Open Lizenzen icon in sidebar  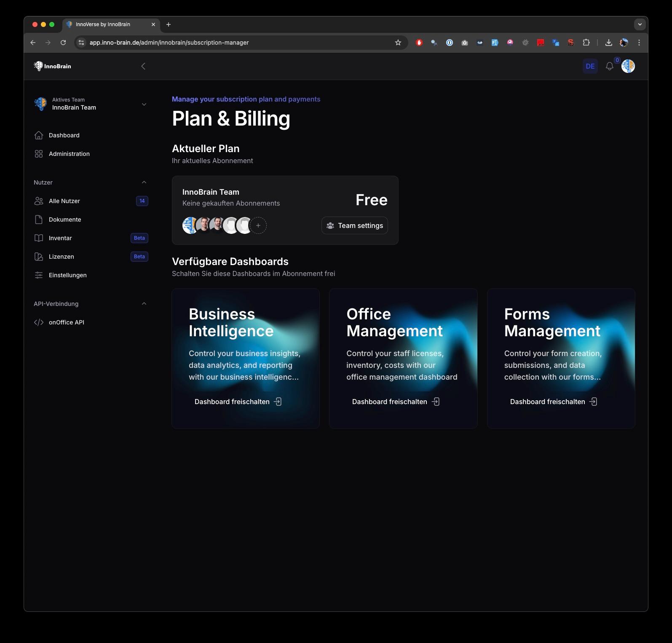pyautogui.click(x=39, y=257)
